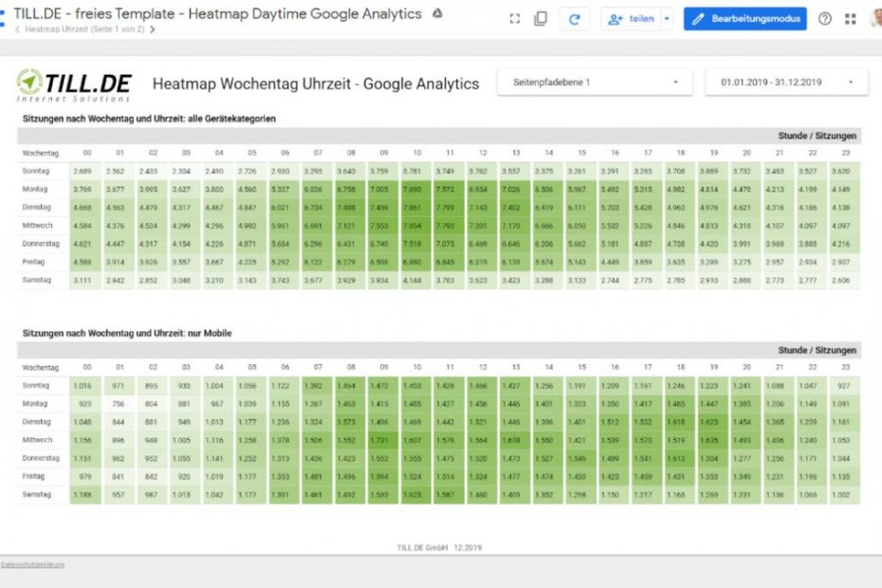Select hour column 12 in mobile table
Image resolution: width=882 pixels, height=588 pixels.
483,367
